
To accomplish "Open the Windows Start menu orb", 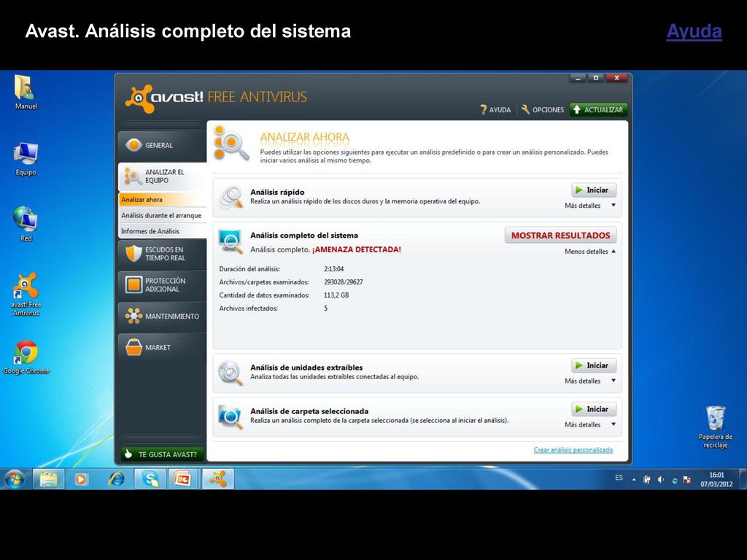I will [x=15, y=478].
